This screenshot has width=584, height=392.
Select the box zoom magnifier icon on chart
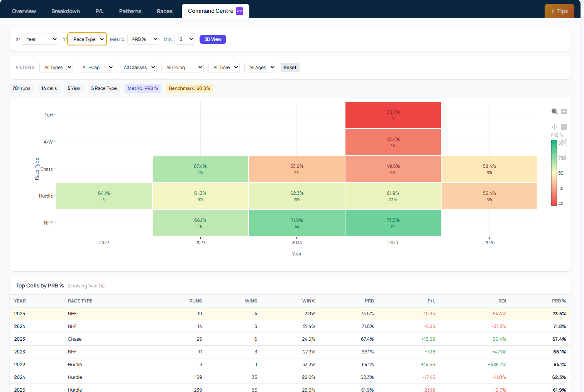[555, 111]
